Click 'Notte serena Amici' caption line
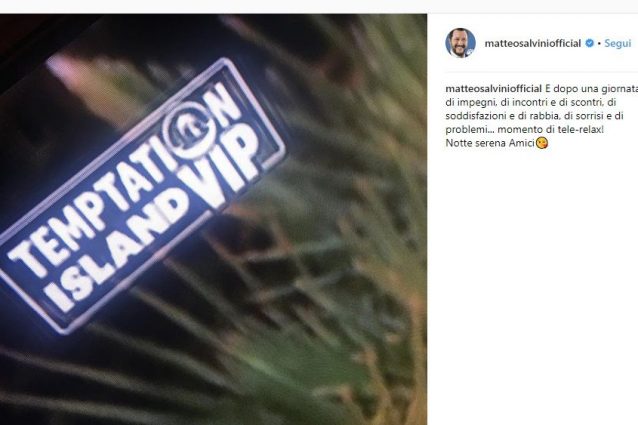This screenshot has height=425, width=638. [490, 143]
